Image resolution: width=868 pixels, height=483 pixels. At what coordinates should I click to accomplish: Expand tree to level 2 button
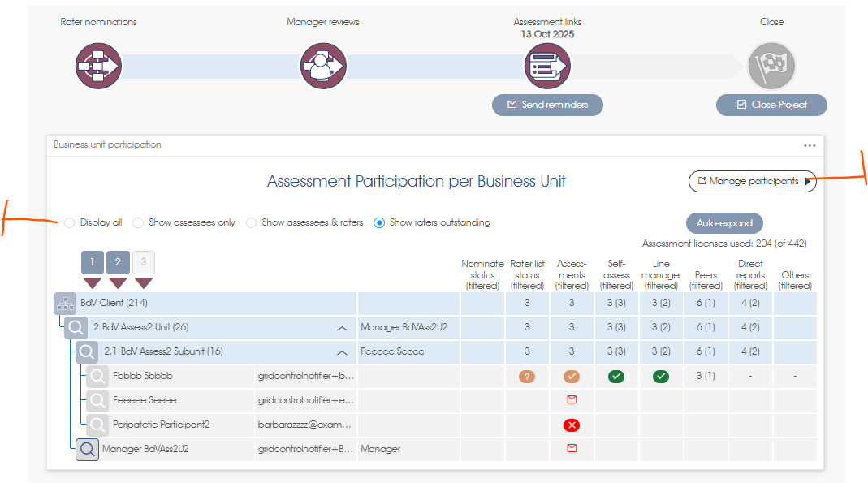[118, 262]
